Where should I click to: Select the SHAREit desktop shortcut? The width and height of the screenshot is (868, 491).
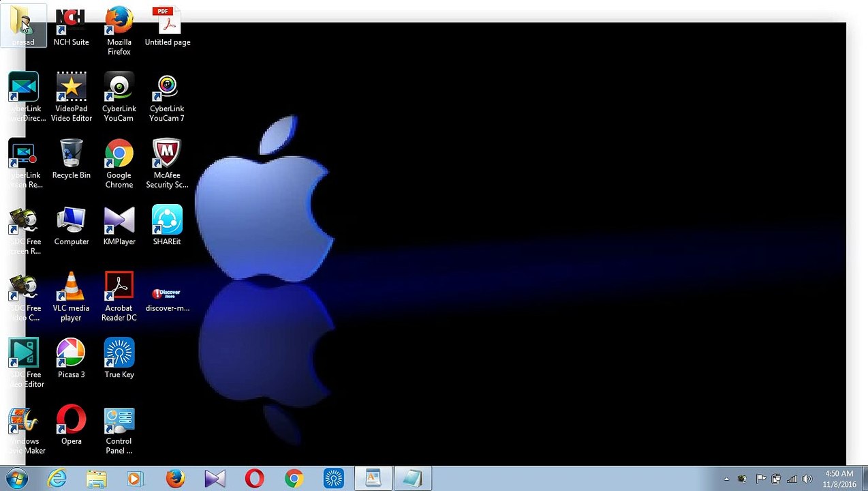pos(167,226)
